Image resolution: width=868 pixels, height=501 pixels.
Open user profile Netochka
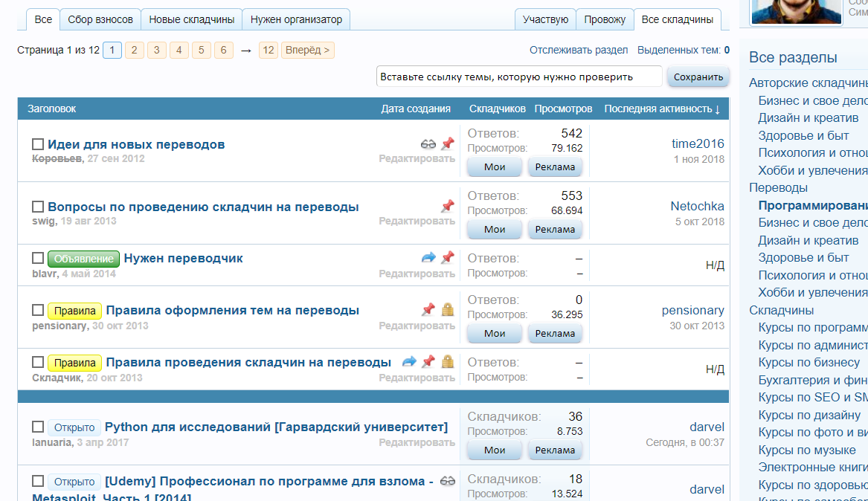tap(697, 206)
